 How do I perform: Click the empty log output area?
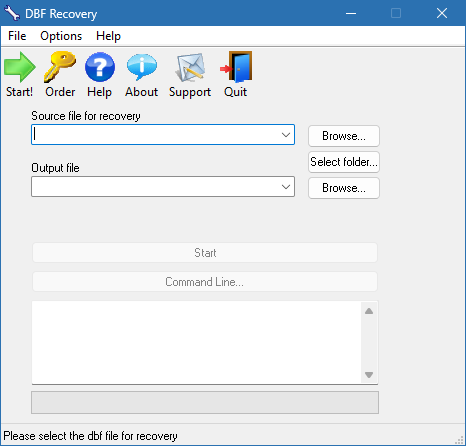(x=197, y=342)
